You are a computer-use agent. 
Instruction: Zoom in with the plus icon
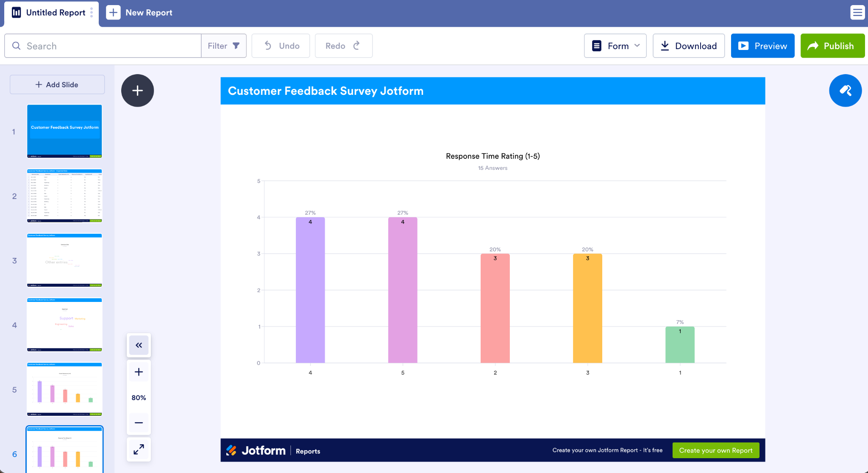click(139, 372)
